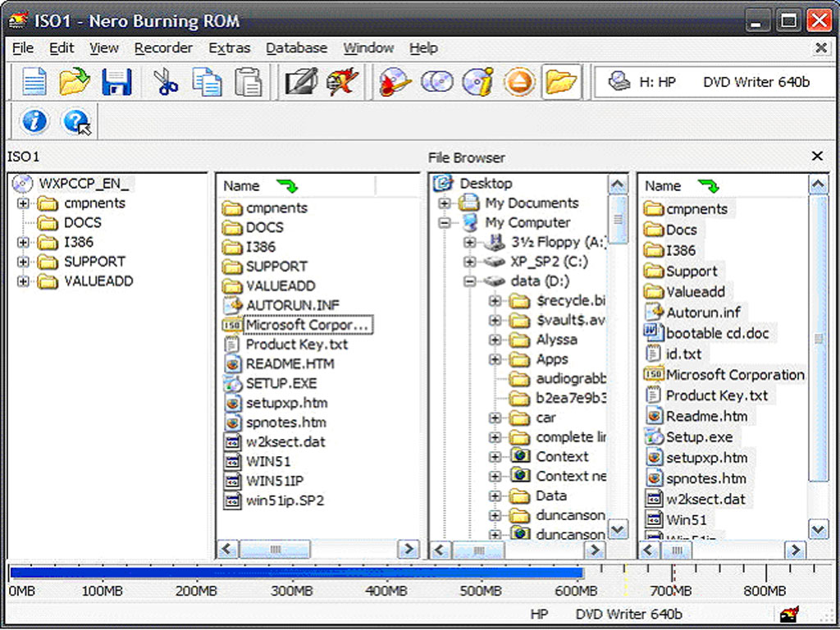Select win51ip.SP2 in ISO1 list
This screenshot has height=630, width=840.
285,501
